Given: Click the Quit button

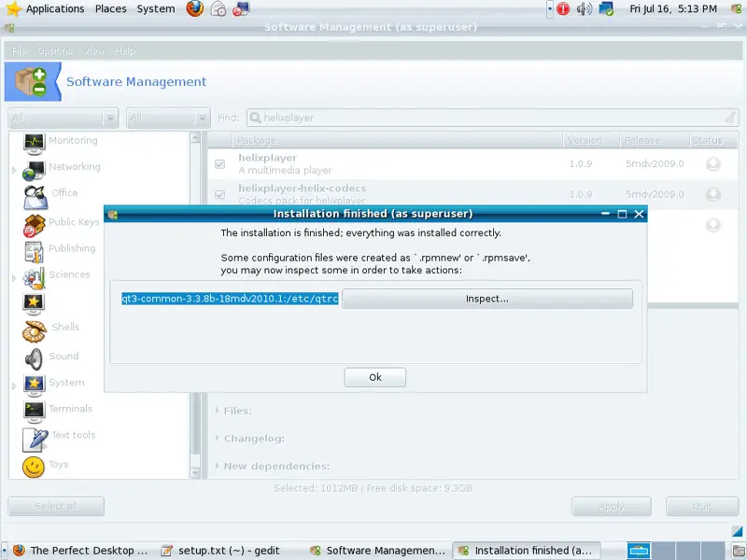Looking at the screenshot, I should coord(702,507).
